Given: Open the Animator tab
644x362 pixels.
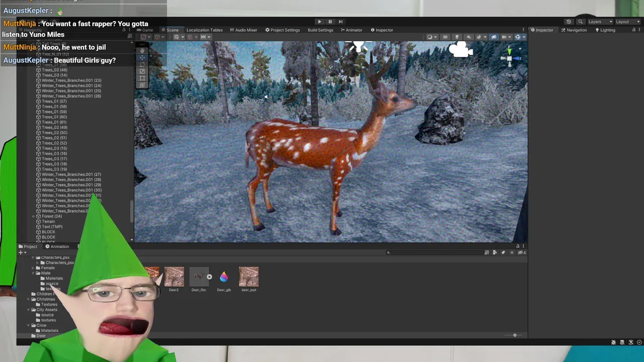Looking at the screenshot, I should (x=351, y=30).
